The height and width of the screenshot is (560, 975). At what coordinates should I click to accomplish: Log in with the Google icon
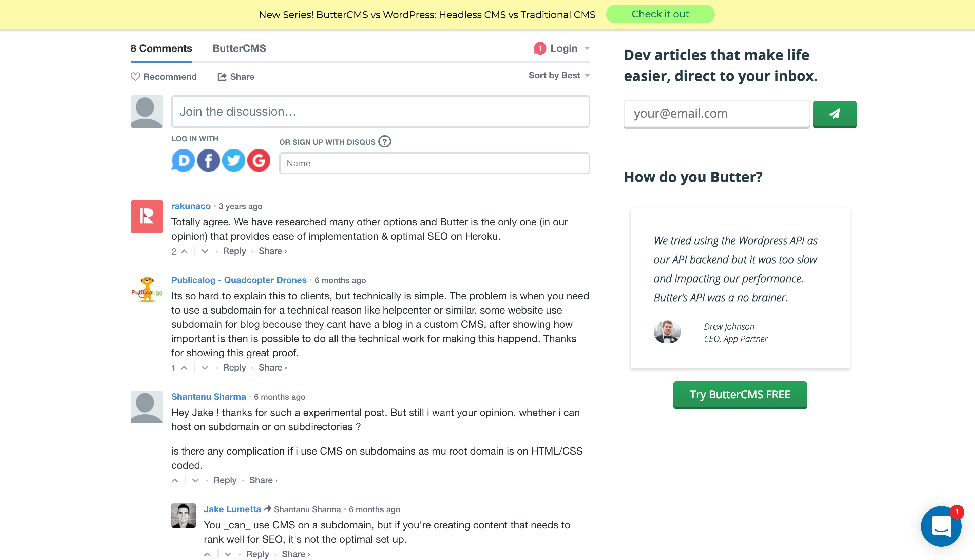point(259,160)
